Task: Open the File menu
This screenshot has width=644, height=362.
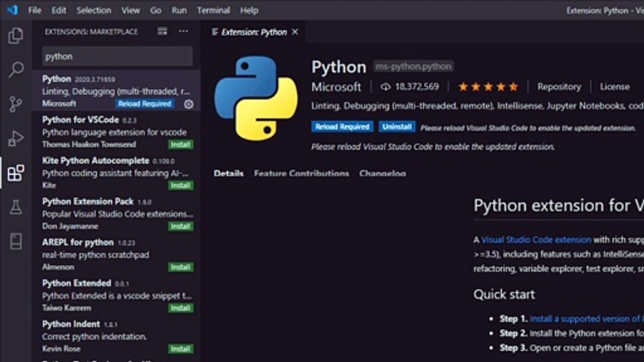Action: [35, 10]
